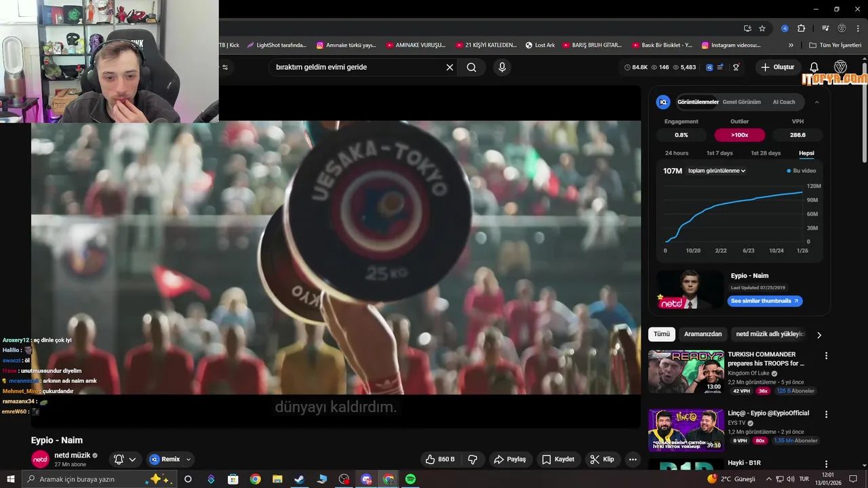The width and height of the screenshot is (868, 488).
Task: Select the 24 hours range
Action: 677,153
